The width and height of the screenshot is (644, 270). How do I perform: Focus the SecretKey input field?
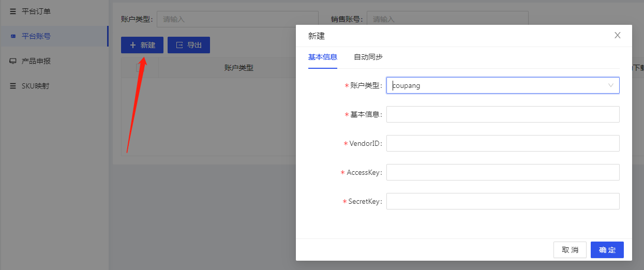(503, 201)
